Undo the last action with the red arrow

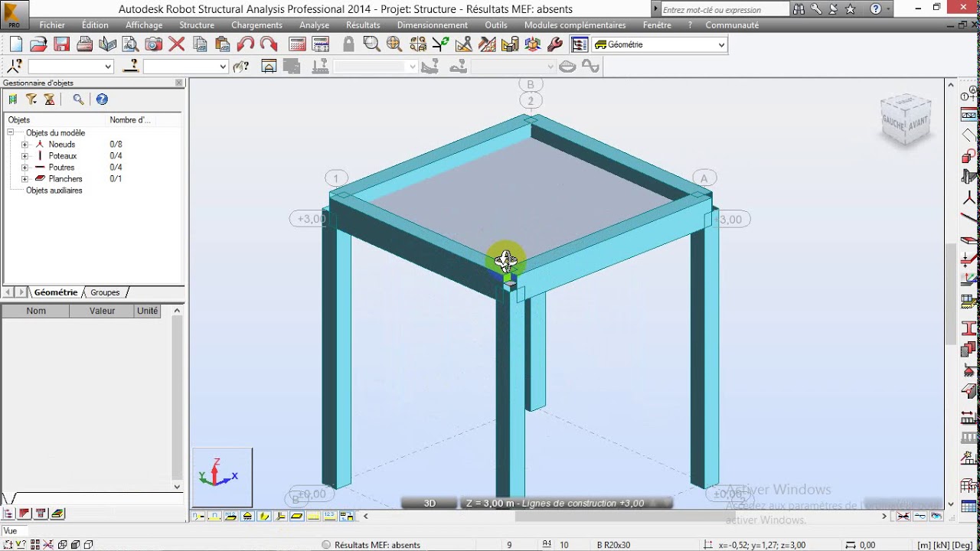click(245, 44)
